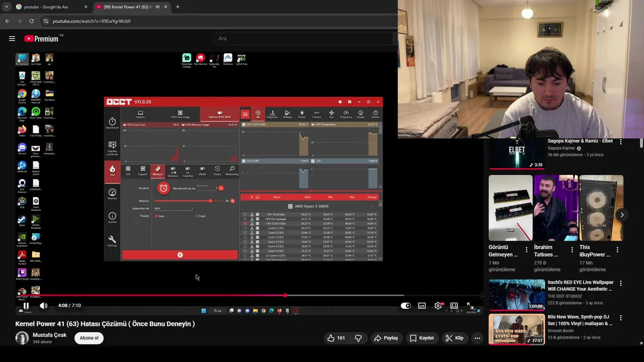This screenshot has width=644, height=362.
Task: Click the recommendations sidebar scrollbar
Action: tap(641, 143)
